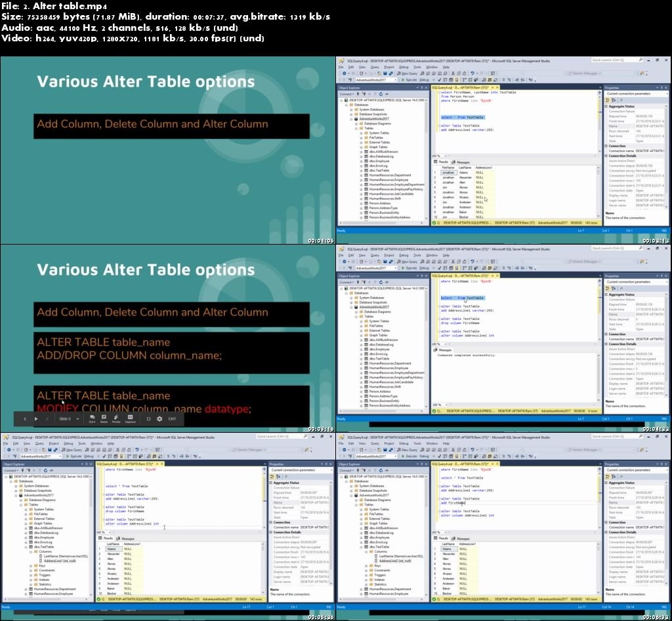Click Object Explorer refresh icon, 00:02:12 frame

(x=381, y=94)
